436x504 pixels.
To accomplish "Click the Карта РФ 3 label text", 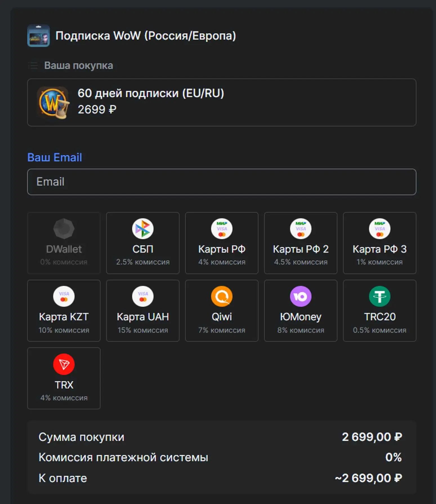I will [x=379, y=249].
